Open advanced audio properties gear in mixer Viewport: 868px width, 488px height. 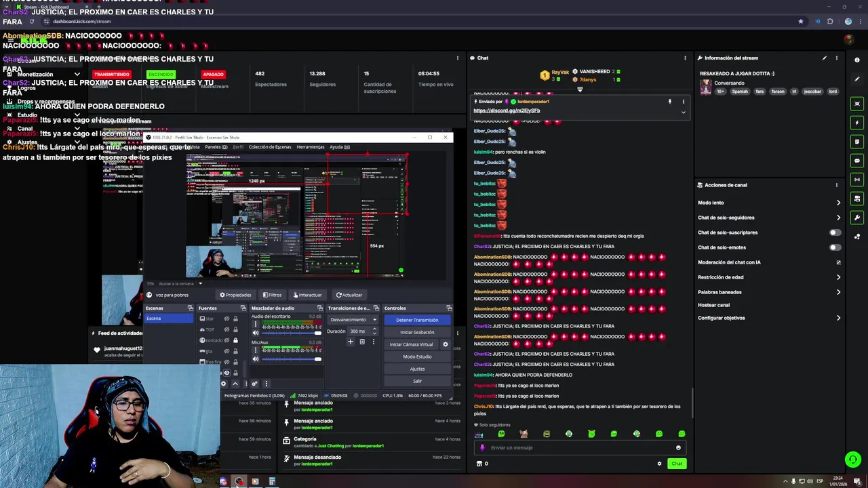(x=255, y=384)
